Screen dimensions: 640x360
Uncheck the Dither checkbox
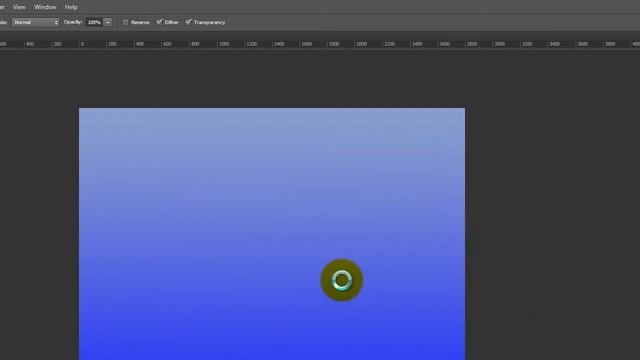[160, 22]
